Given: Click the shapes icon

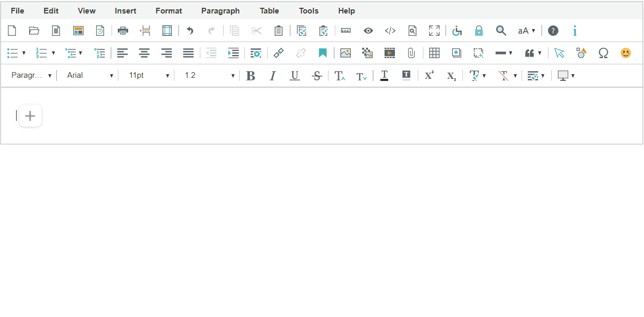Looking at the screenshot, I should pos(581,53).
